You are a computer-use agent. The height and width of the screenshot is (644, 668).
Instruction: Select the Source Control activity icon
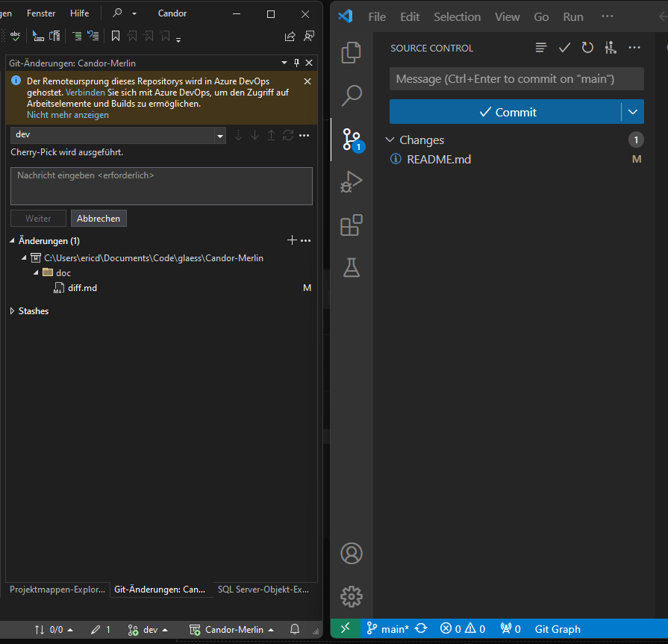[x=352, y=140]
